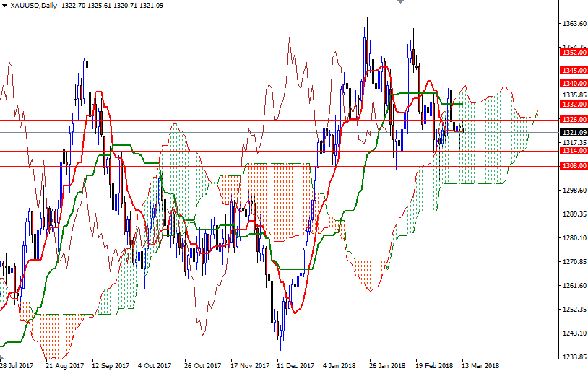Select the 1345.00 red price level label
This screenshot has width=588, height=371.
click(574, 71)
